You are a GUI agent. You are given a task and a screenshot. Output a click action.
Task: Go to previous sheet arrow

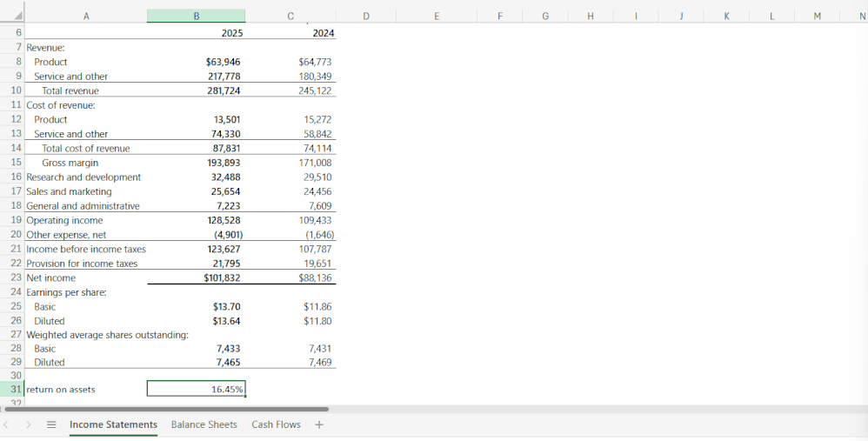pyautogui.click(x=5, y=425)
